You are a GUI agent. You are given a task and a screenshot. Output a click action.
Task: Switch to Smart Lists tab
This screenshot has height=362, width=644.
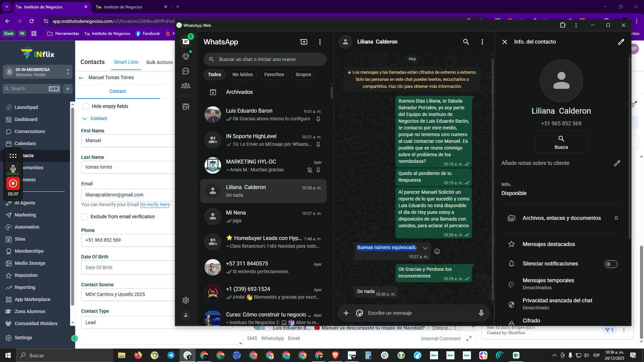[126, 62]
